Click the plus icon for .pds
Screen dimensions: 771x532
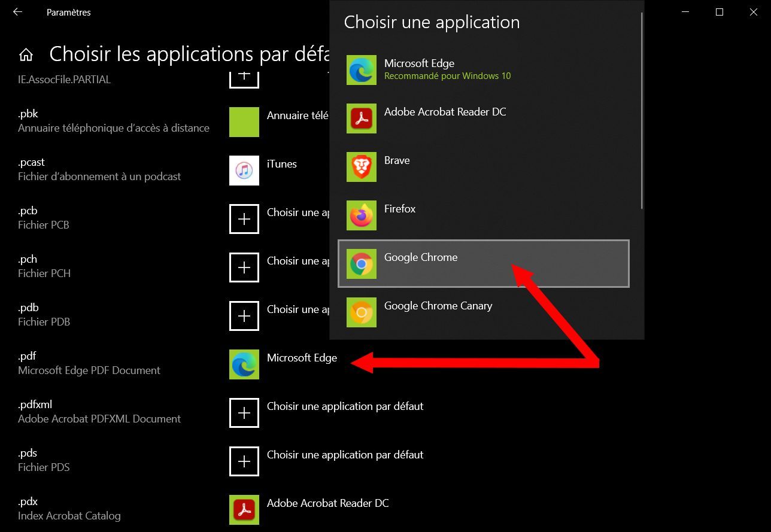click(x=244, y=461)
